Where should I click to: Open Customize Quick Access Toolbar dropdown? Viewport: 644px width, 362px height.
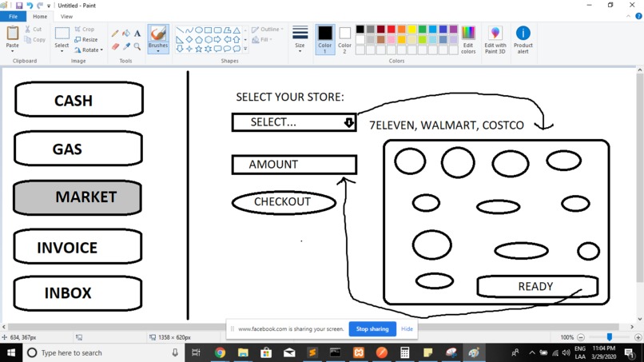49,6
